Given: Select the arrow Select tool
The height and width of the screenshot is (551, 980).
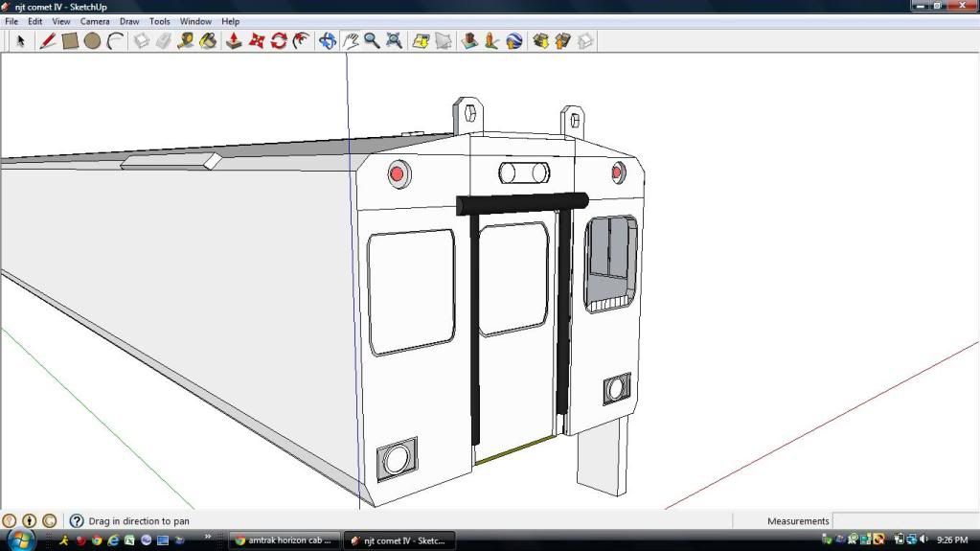Looking at the screenshot, I should 20,41.
